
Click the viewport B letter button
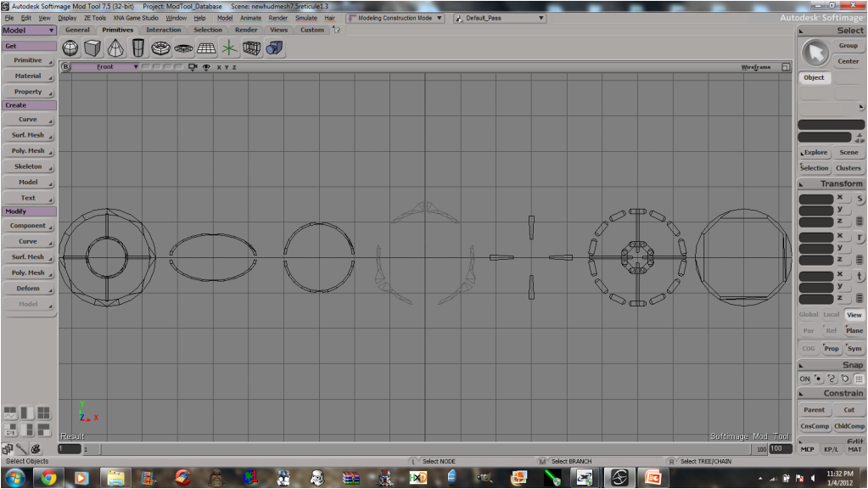[x=65, y=67]
